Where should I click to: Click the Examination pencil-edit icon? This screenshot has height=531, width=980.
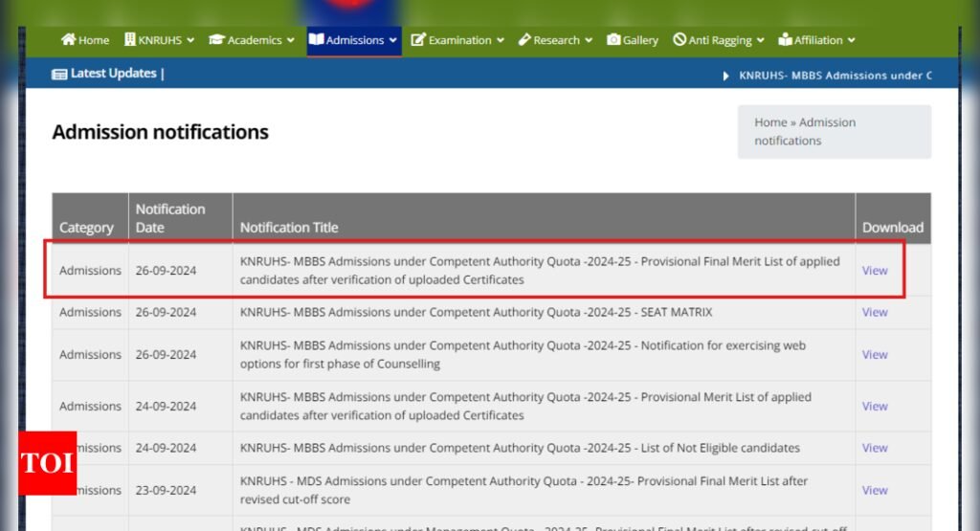tap(418, 40)
